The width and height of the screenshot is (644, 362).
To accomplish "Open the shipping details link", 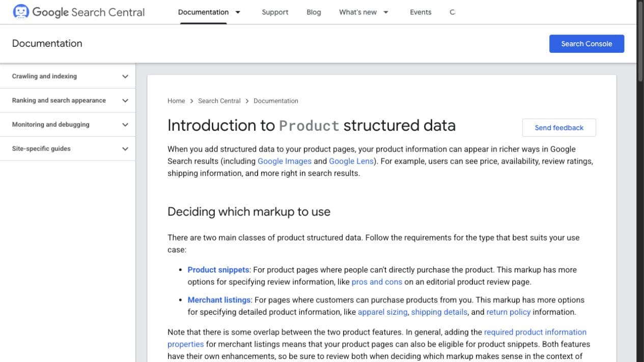I will (439, 312).
